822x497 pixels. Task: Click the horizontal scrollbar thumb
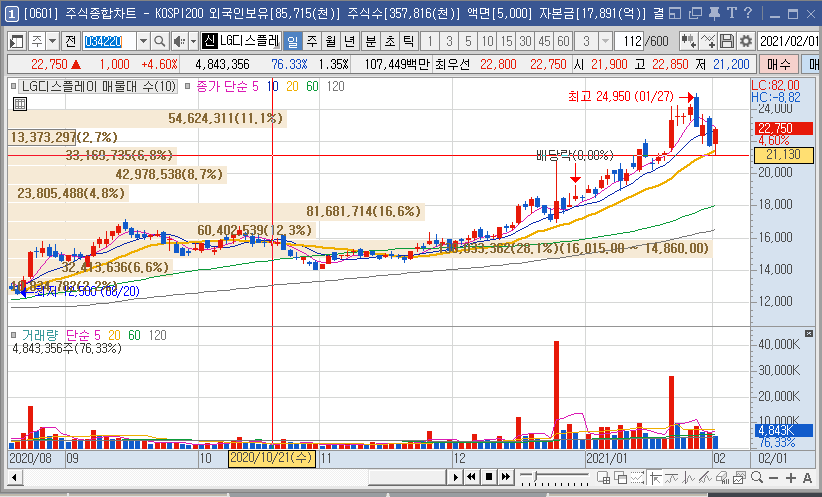(x=407, y=477)
